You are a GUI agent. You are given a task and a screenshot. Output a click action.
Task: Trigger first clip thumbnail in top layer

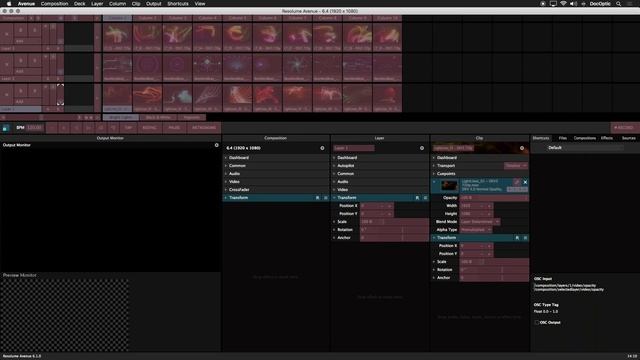click(x=117, y=37)
